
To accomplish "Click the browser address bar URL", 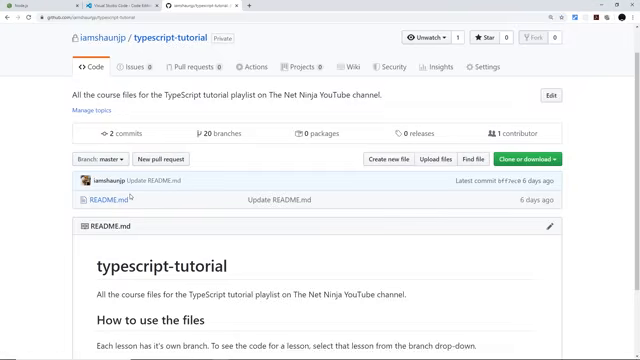I will tap(91, 18).
